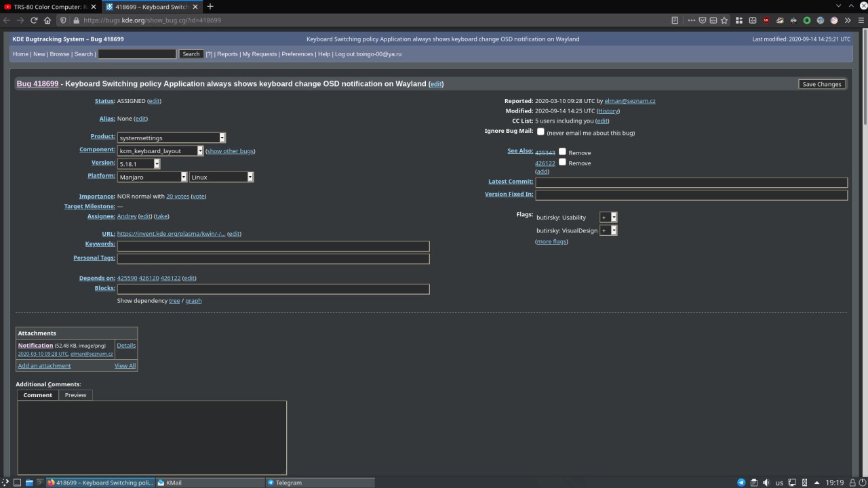
Task: Open New in the Bugzilla header menu
Action: (39, 54)
